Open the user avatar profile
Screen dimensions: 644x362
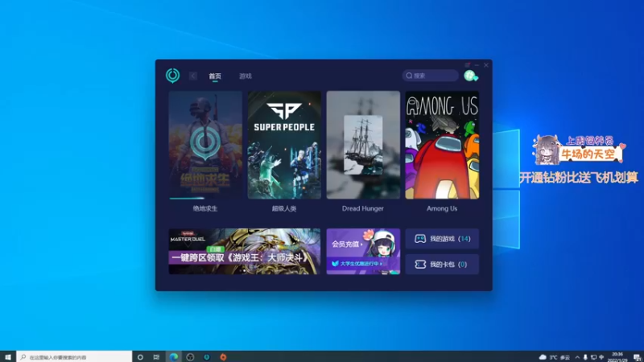470,76
